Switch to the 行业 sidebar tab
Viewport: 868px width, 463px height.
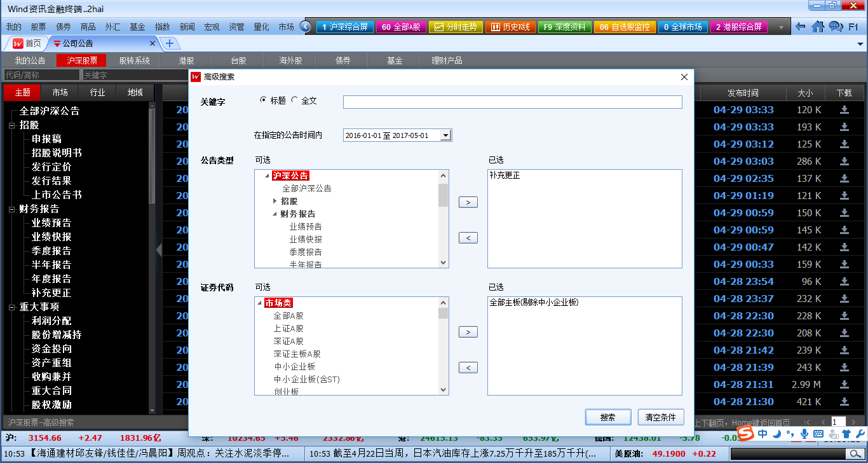point(97,92)
